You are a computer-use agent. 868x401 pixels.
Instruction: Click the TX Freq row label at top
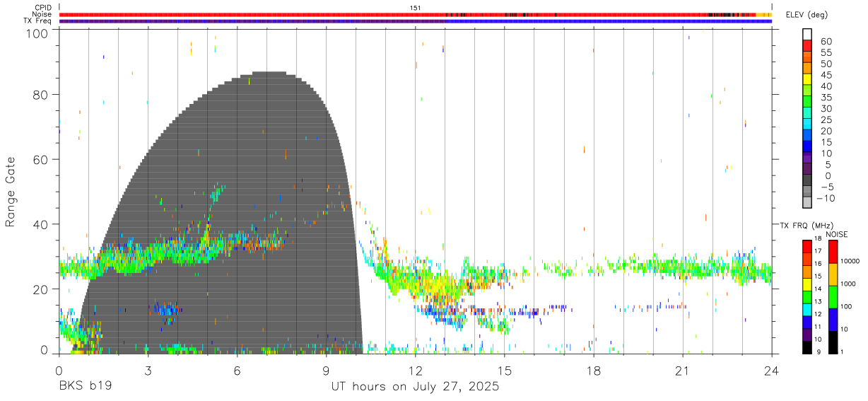[37, 21]
